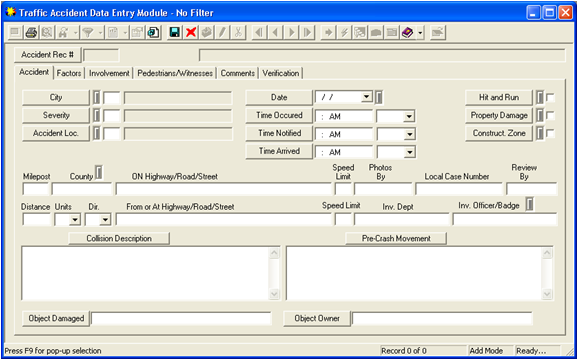Screen dimensions: 577x360
Task: Open the Pedestrians/Witnesses tab
Action: tap(175, 73)
